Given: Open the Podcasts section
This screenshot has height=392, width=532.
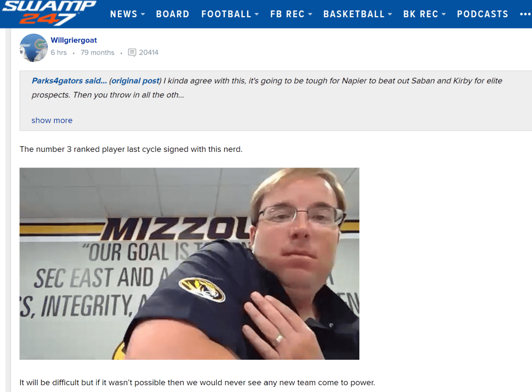Looking at the screenshot, I should (483, 14).
